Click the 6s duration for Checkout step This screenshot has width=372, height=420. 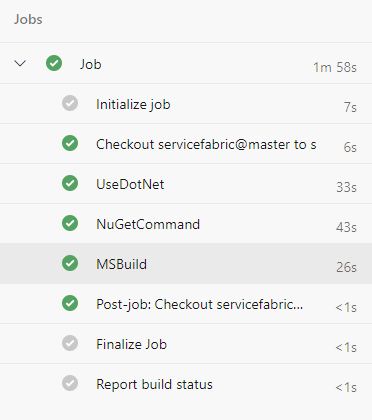point(350,147)
